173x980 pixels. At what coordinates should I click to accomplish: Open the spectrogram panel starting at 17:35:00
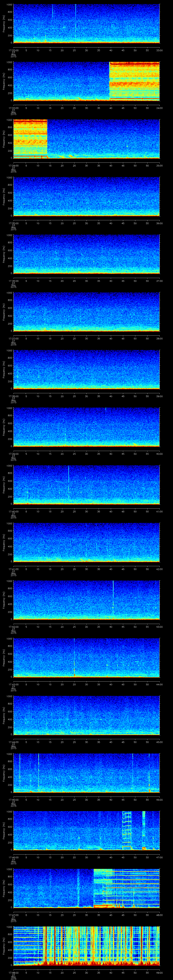pos(86,196)
